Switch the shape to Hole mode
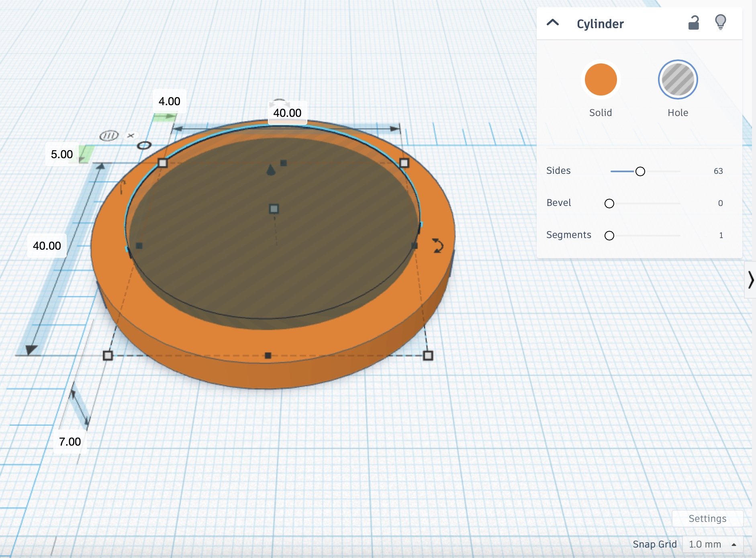Screen dimensions: 756x558 click(678, 80)
